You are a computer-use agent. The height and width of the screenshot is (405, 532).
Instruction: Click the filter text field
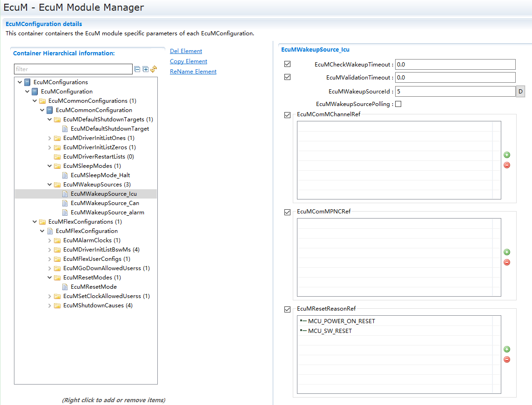coord(73,69)
